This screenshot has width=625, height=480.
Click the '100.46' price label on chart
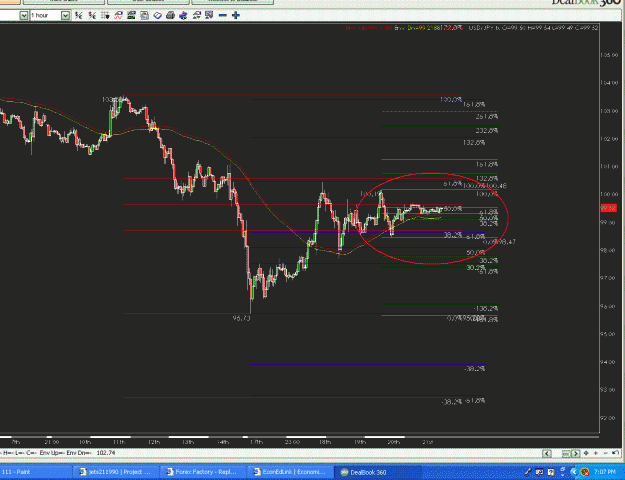click(497, 186)
